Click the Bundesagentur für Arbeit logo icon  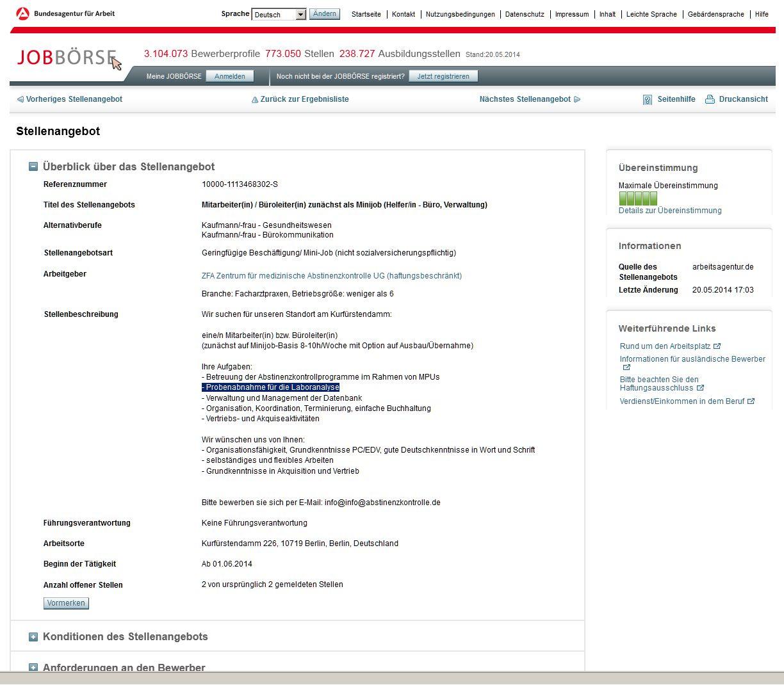(22, 13)
